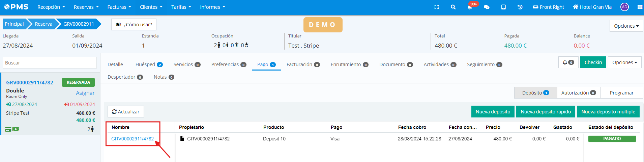644x162 pixels.
Task: Open the chat messages icon
Action: click(x=487, y=7)
